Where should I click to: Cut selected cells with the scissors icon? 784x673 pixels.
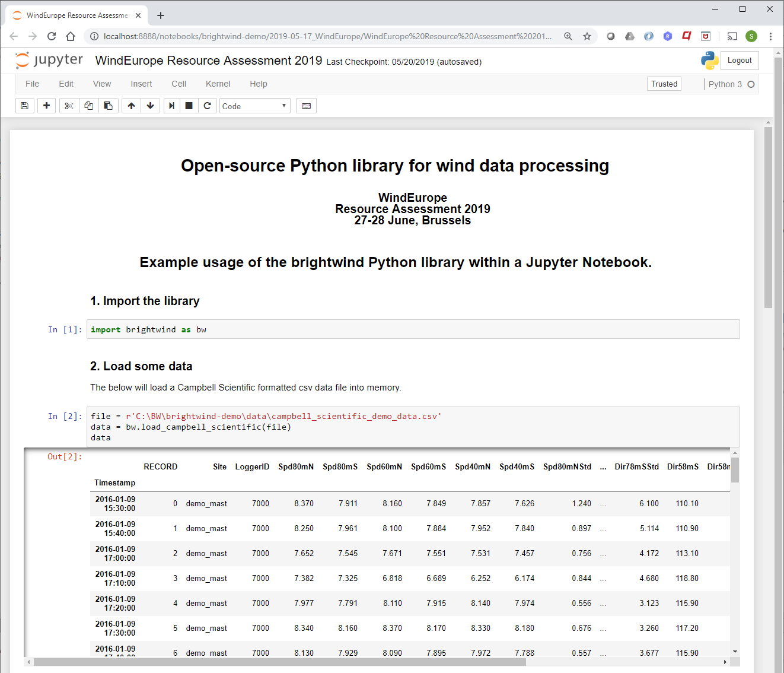[69, 106]
